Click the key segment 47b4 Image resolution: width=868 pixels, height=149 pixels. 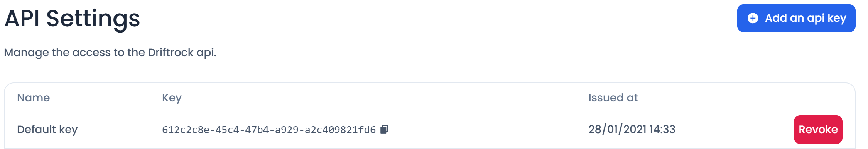(x=257, y=130)
